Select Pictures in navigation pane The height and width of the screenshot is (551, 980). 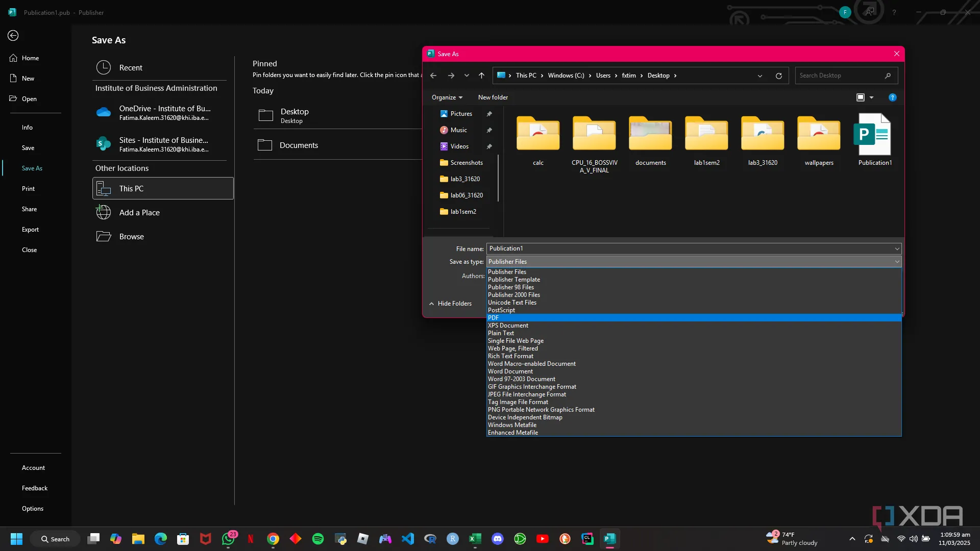(x=461, y=113)
